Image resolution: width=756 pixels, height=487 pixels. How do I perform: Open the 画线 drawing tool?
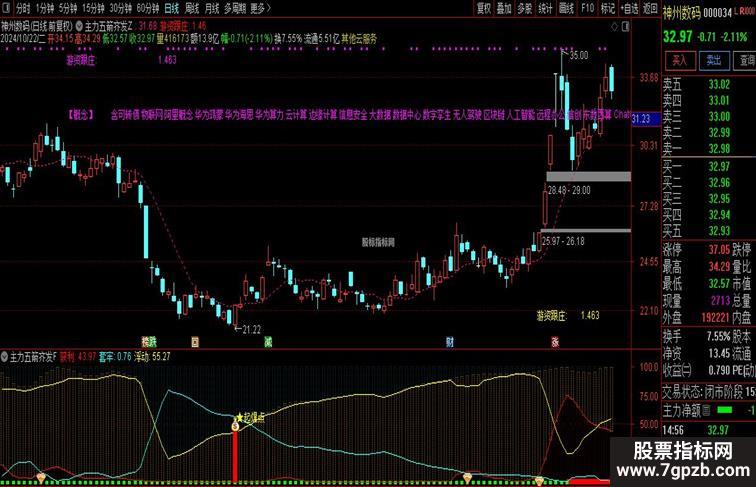click(566, 8)
